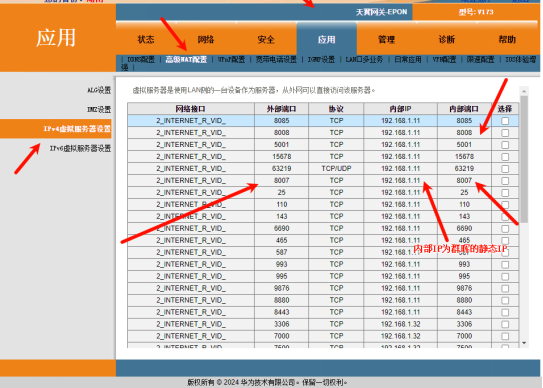Select the TCP/UDP protocol cell

(336, 169)
